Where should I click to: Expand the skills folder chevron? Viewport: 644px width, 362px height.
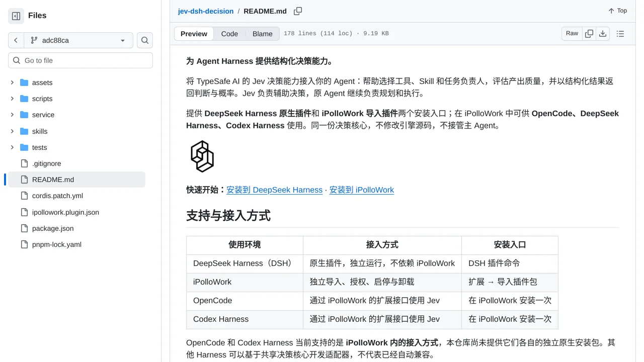12,131
